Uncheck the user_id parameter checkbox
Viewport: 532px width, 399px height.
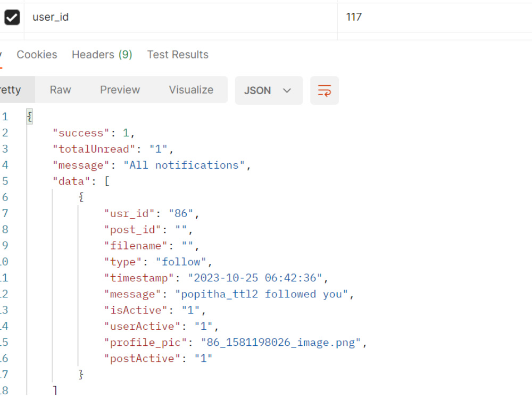(12, 18)
